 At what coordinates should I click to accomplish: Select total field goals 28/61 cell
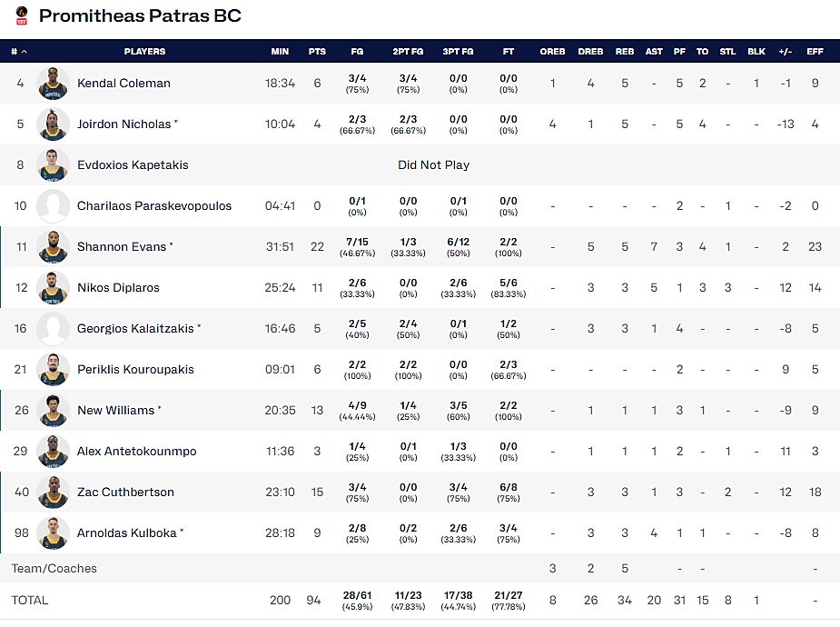pos(357,601)
